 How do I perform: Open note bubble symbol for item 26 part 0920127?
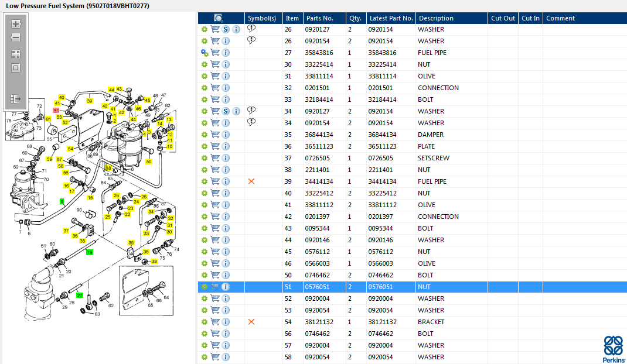251,29
